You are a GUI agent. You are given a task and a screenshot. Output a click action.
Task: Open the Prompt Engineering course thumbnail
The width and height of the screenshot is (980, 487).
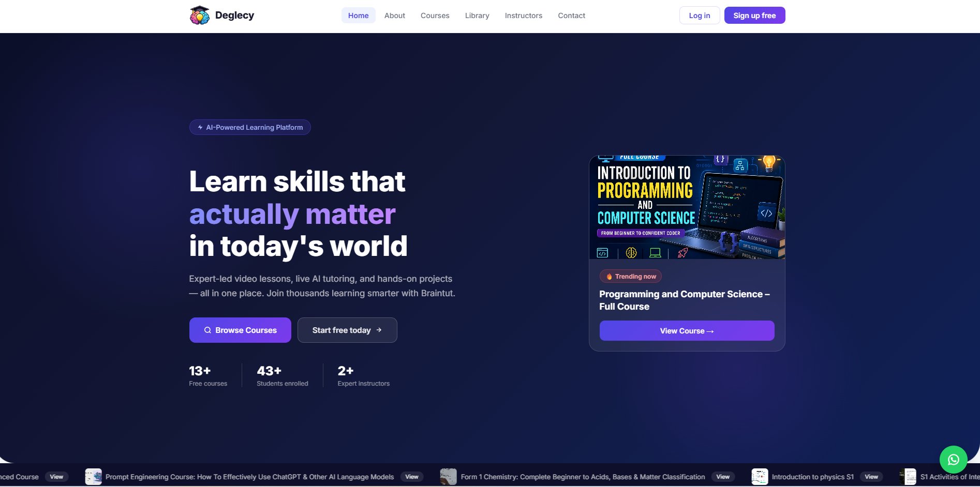[94, 477]
